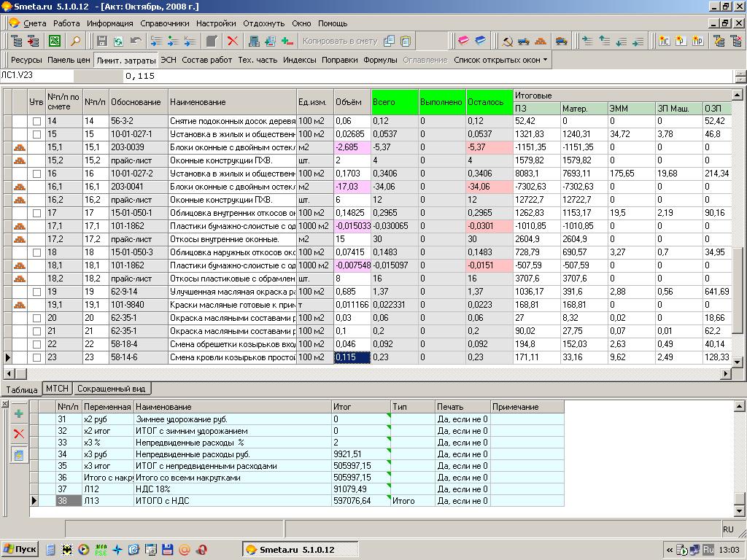Click the grey undo arrow icon
This screenshot has height=560, width=747.
135,41
